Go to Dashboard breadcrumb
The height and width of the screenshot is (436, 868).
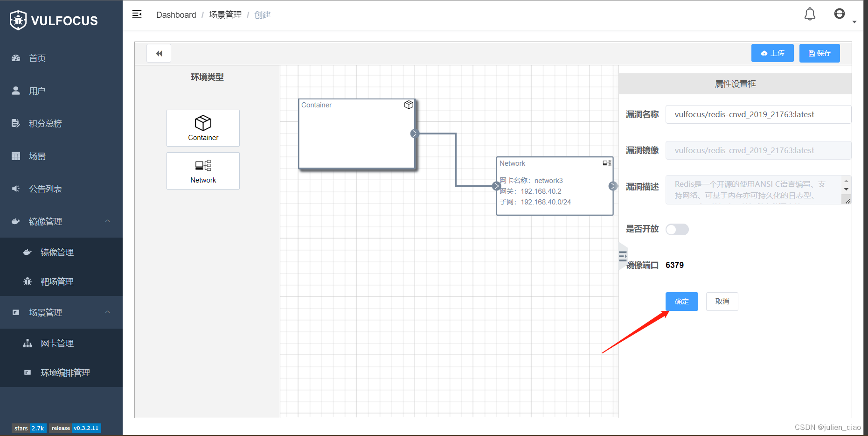click(176, 14)
